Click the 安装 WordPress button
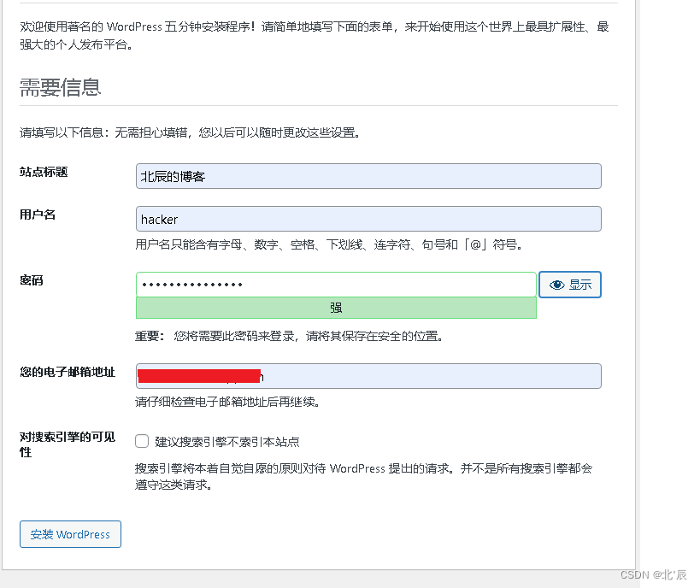Image resolution: width=700 pixels, height=588 pixels. 70,534
